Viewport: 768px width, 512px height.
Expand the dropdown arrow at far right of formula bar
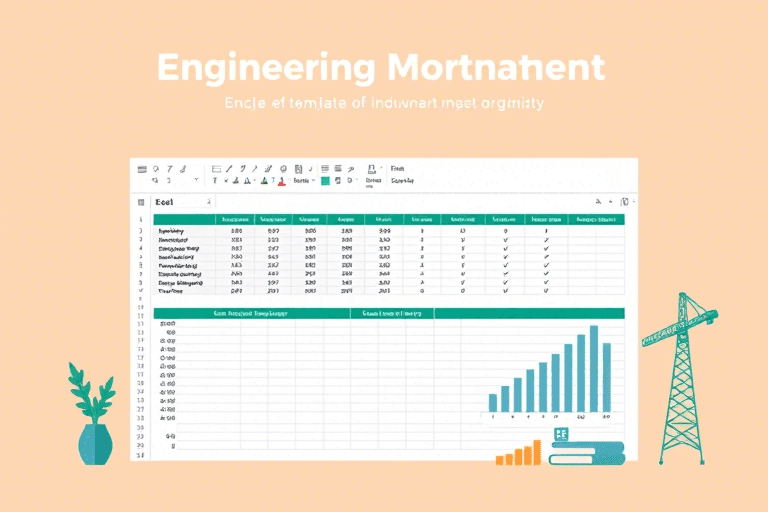[633, 202]
